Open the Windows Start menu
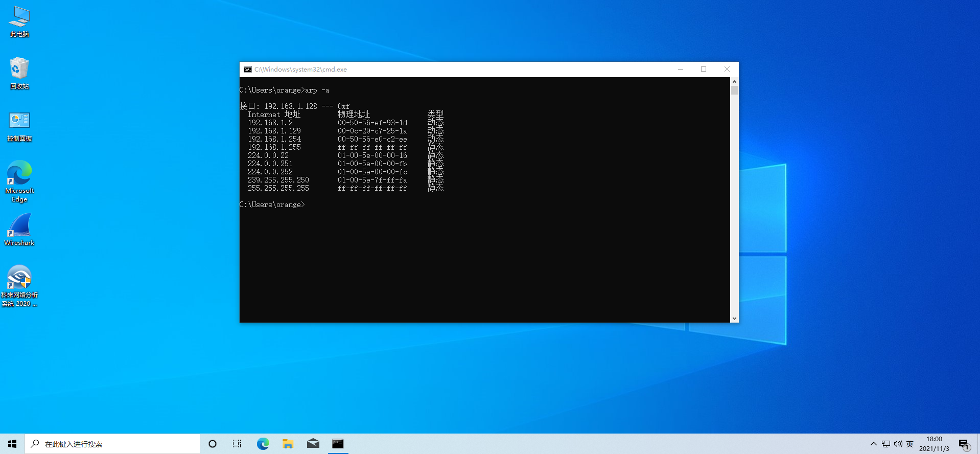The image size is (980, 454). pos(12,444)
